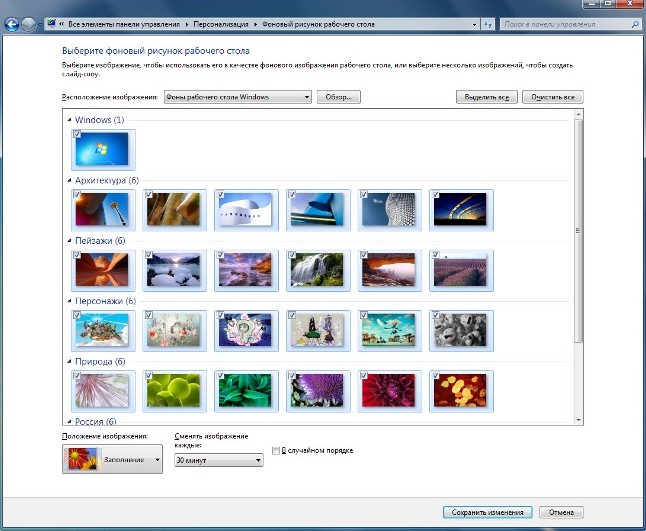Click the wallpaper list scrollbar thumb
The image size is (646, 531).
[x=578, y=231]
